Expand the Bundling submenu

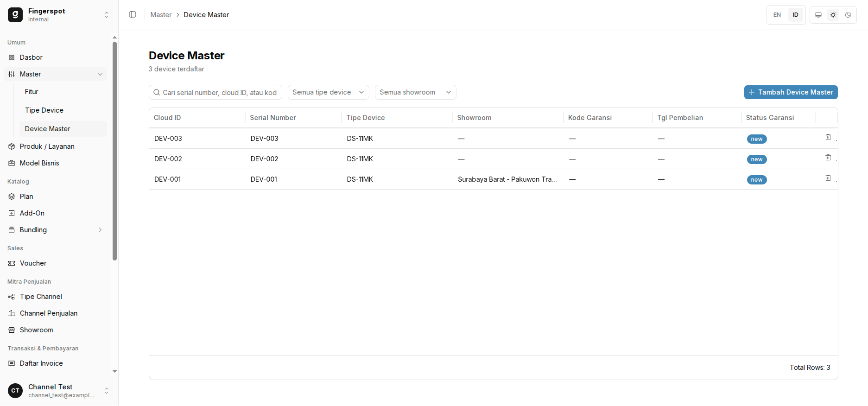coord(56,230)
